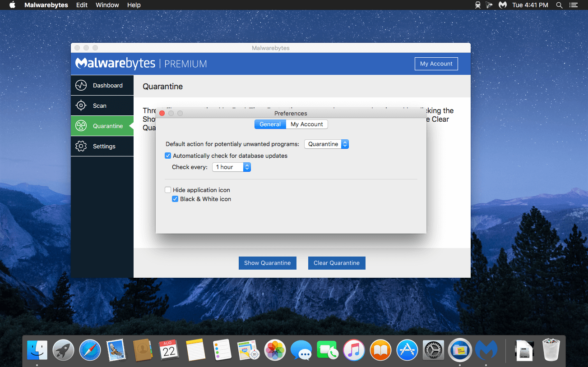Open the Trash in the Dock

tap(551, 350)
